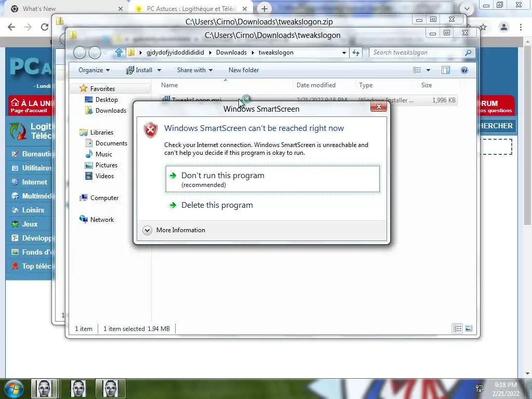Toggle the preview pane icon
The width and height of the screenshot is (532, 399).
click(446, 70)
